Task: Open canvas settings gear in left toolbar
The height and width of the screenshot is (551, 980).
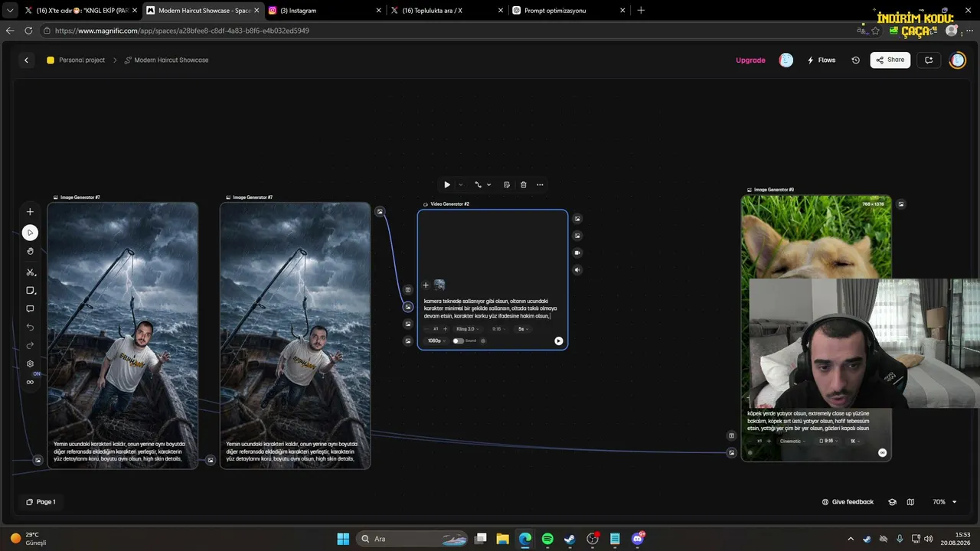Action: [30, 364]
